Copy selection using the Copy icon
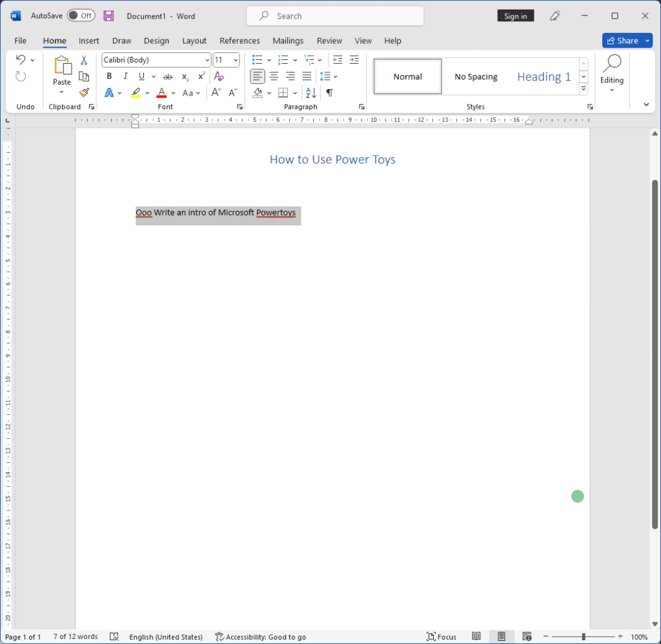 click(x=84, y=76)
